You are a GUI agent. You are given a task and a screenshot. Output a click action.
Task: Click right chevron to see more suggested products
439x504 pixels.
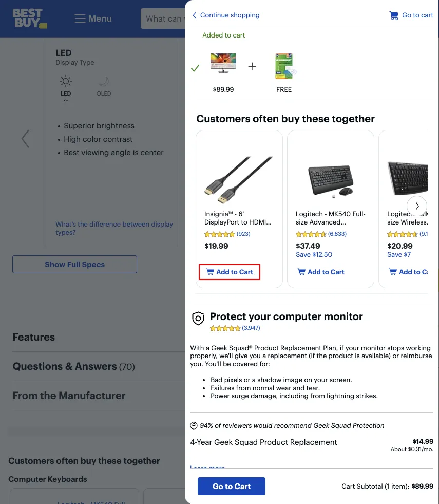[x=417, y=206]
